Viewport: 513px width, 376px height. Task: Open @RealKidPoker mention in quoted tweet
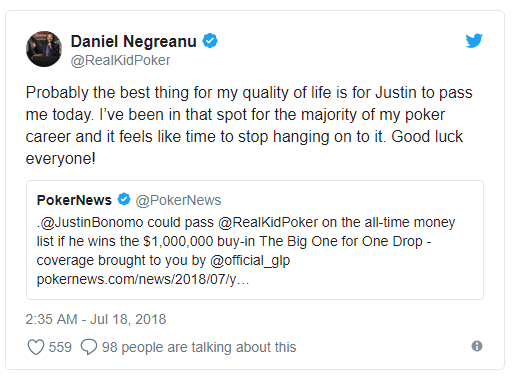pos(268,222)
